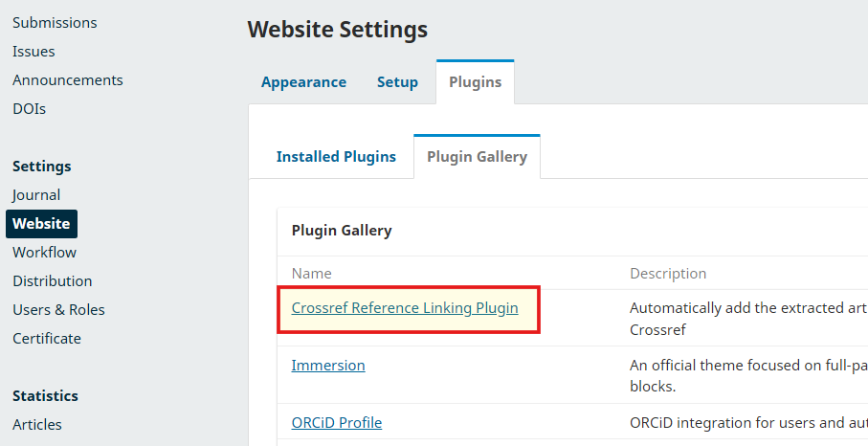Select the Plugin Gallery tab

[477, 157]
